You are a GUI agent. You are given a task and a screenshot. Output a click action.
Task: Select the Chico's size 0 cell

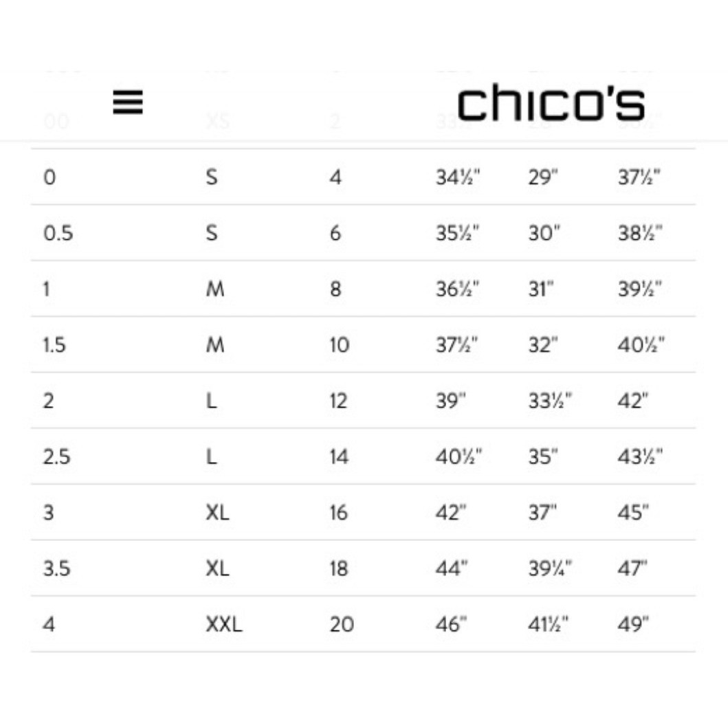[x=49, y=177]
